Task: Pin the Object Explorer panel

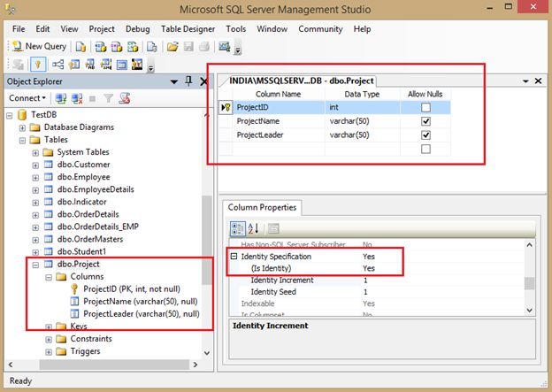Action: coord(188,81)
